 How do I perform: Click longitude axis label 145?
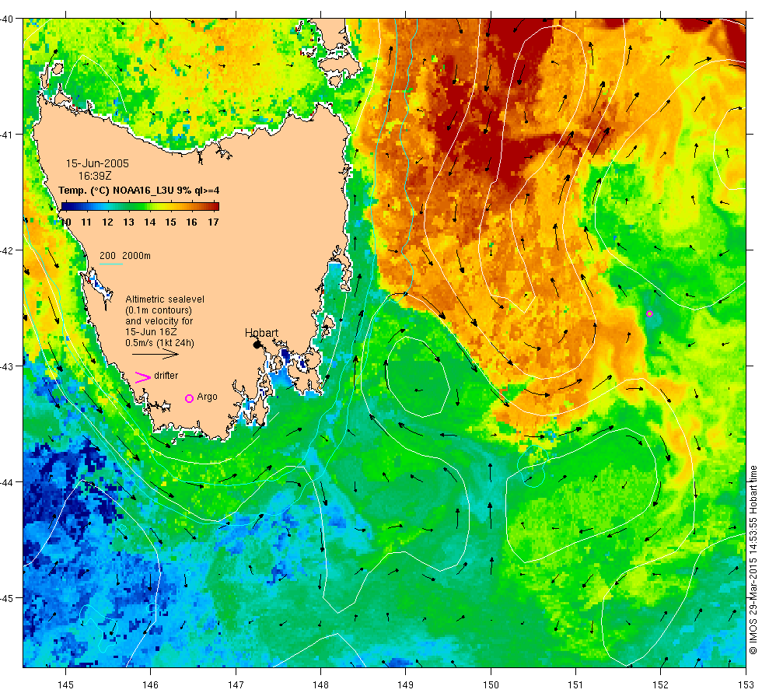point(65,685)
